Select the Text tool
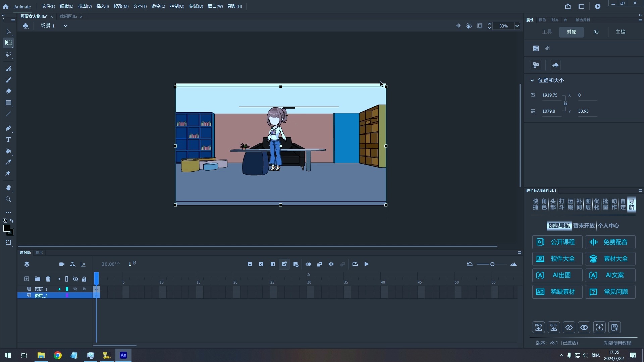 (8, 139)
